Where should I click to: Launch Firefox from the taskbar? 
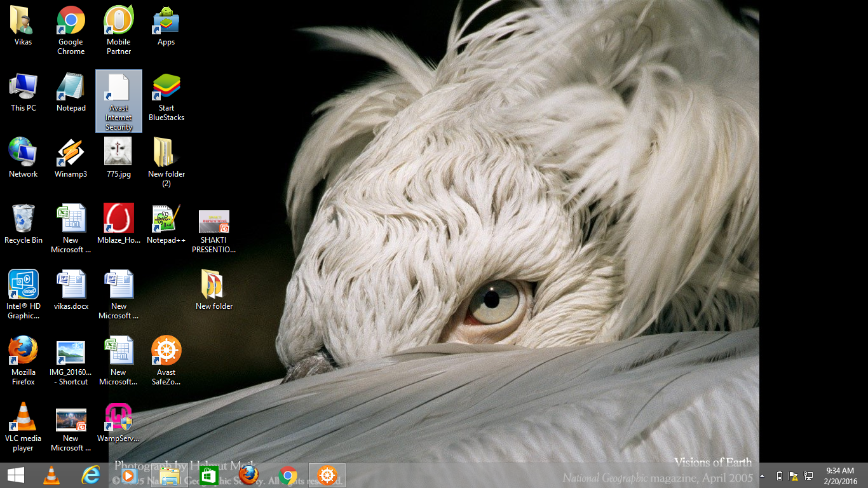click(248, 475)
